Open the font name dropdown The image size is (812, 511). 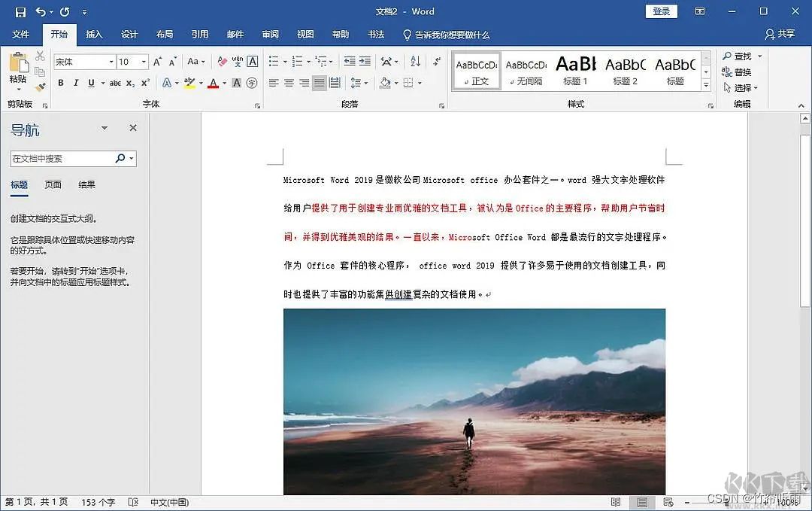tap(110, 61)
